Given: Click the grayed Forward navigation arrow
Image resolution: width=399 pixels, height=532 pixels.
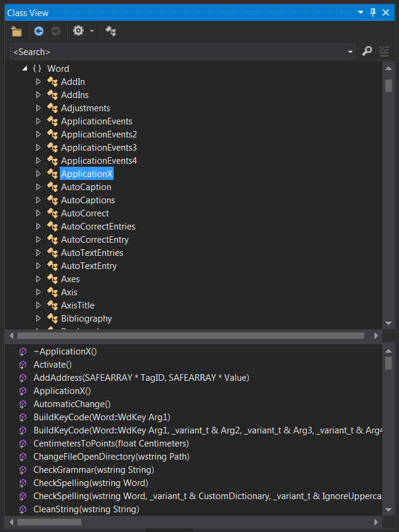Looking at the screenshot, I should 56,31.
